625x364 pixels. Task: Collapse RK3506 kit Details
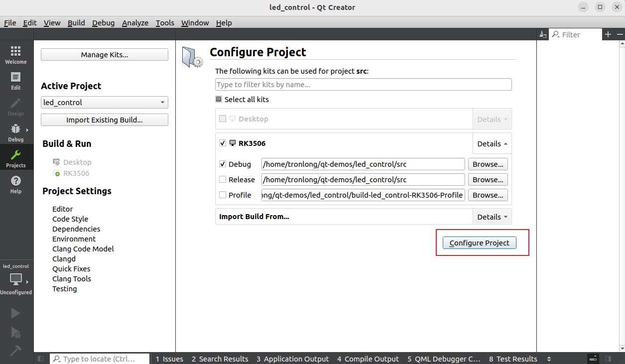[492, 143]
